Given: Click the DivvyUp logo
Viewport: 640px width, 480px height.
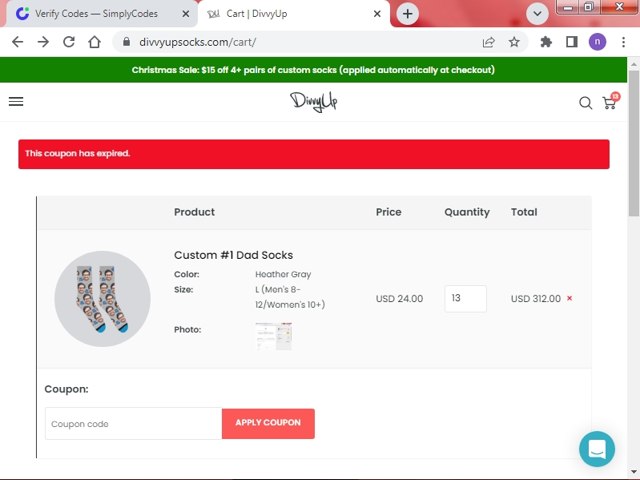Looking at the screenshot, I should 314,101.
